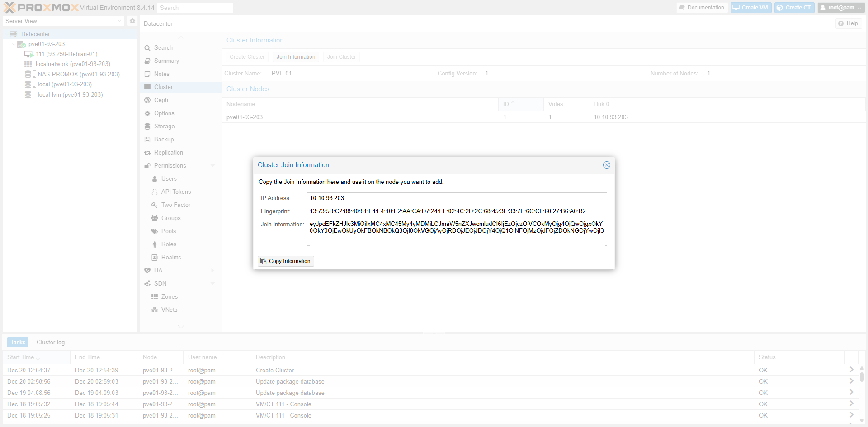868x427 pixels.
Task: Switch to the Cluster log tab
Action: [51, 343]
